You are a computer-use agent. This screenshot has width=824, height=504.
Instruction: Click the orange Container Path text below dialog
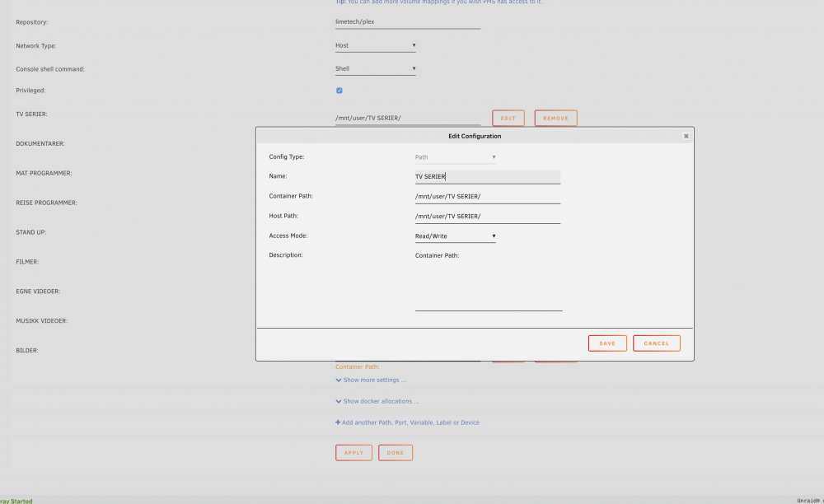click(358, 367)
